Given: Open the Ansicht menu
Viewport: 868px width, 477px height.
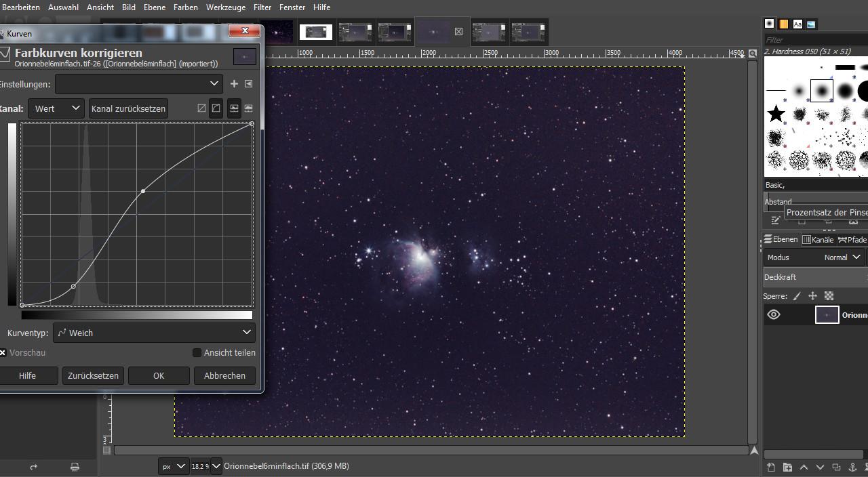Looking at the screenshot, I should [x=100, y=7].
